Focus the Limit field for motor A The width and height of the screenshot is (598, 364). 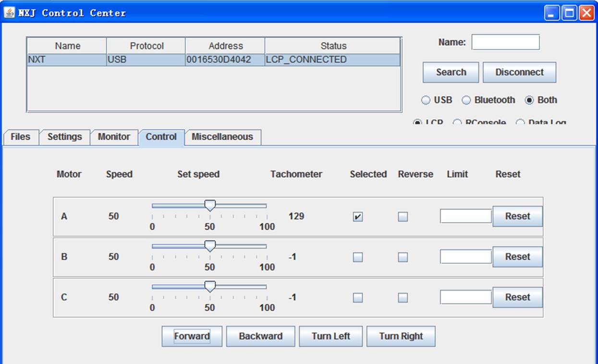click(466, 217)
